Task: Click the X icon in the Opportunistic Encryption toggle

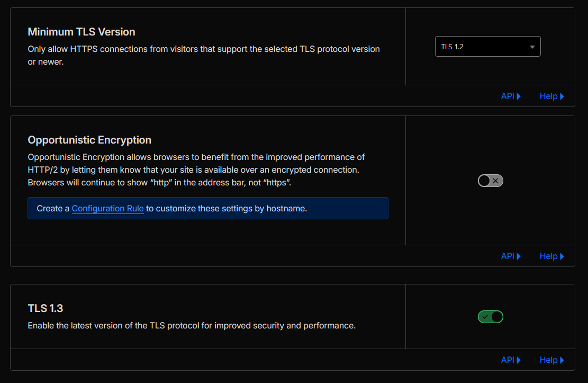Action: tap(495, 181)
